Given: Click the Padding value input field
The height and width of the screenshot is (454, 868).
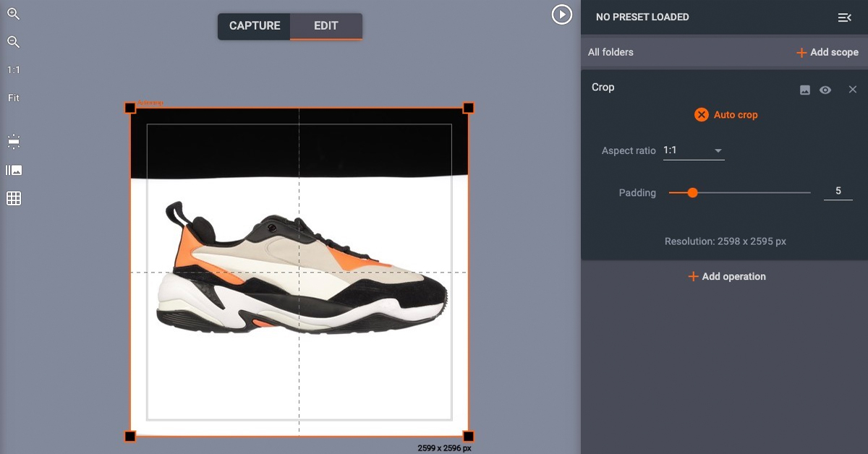Looking at the screenshot, I should point(838,190).
